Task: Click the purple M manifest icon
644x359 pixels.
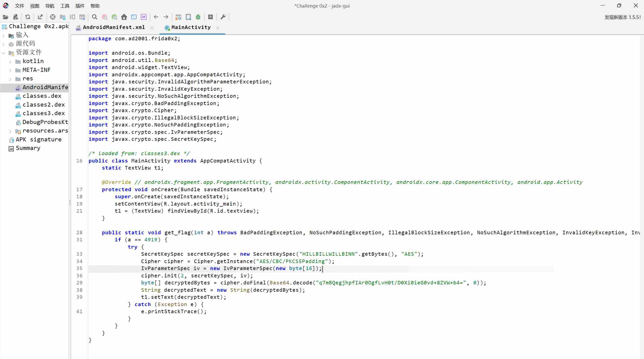Action: [144, 17]
